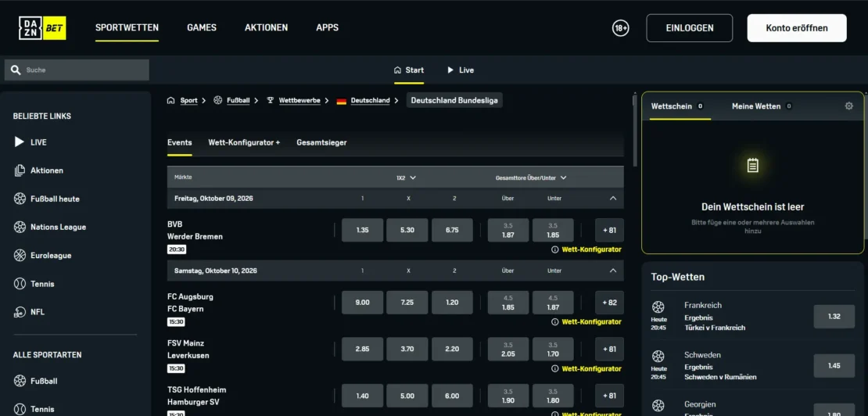Click the EINLOGGEN button
Viewport: 868px width, 416px height.
point(689,28)
